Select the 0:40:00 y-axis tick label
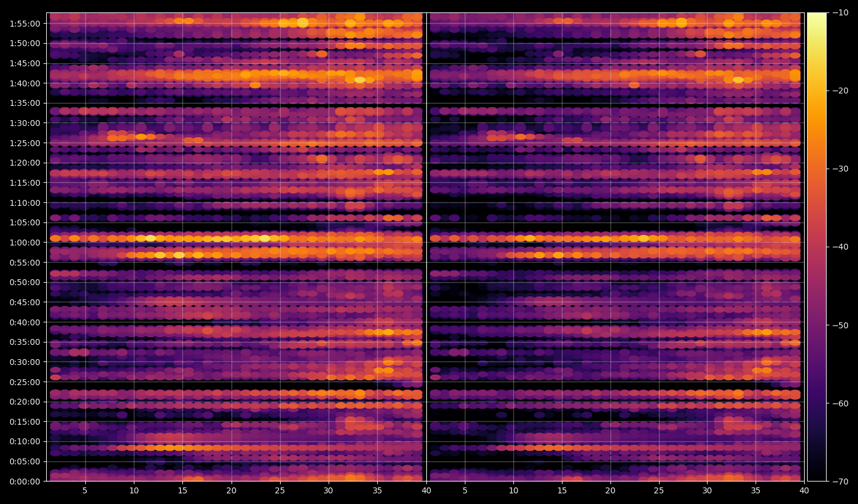The image size is (858, 504). tap(25, 322)
